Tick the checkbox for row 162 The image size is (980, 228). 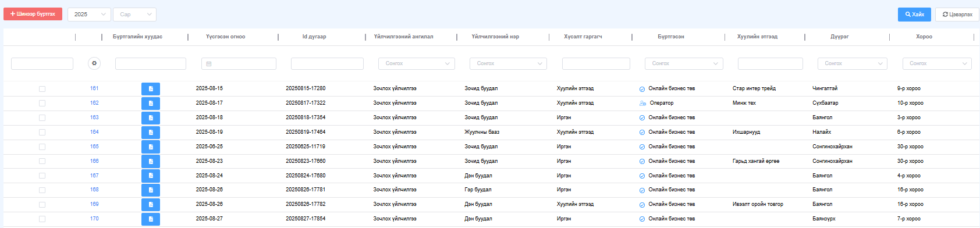point(42,103)
